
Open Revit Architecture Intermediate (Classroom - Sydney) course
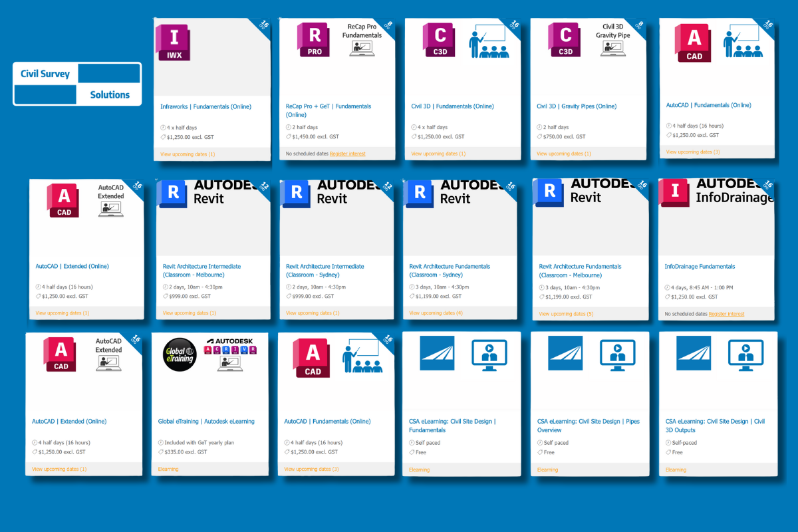(325, 271)
